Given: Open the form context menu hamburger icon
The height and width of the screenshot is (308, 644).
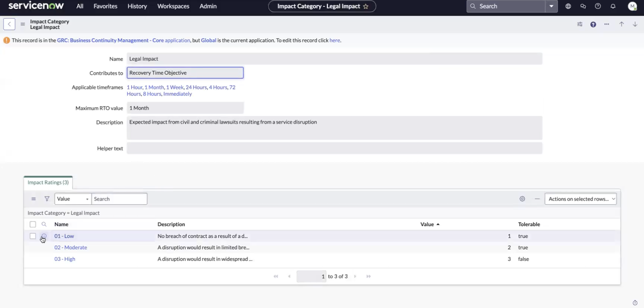Looking at the screenshot, I should pos(23,24).
